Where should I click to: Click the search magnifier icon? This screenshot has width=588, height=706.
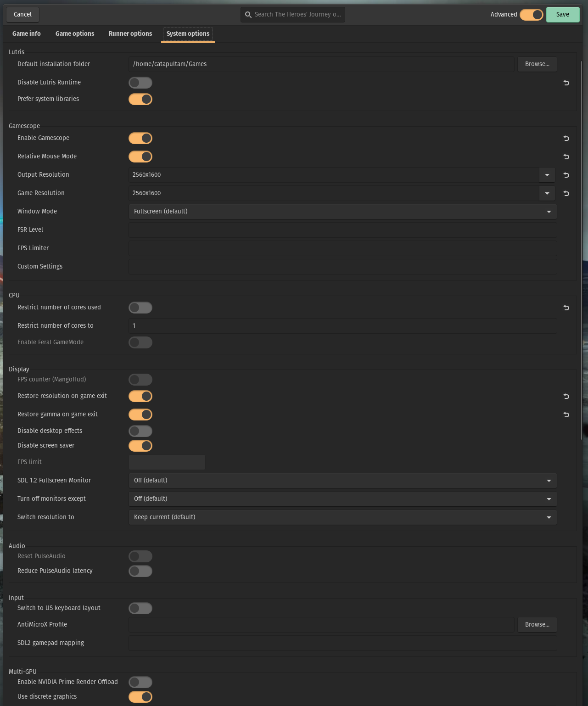coord(248,15)
